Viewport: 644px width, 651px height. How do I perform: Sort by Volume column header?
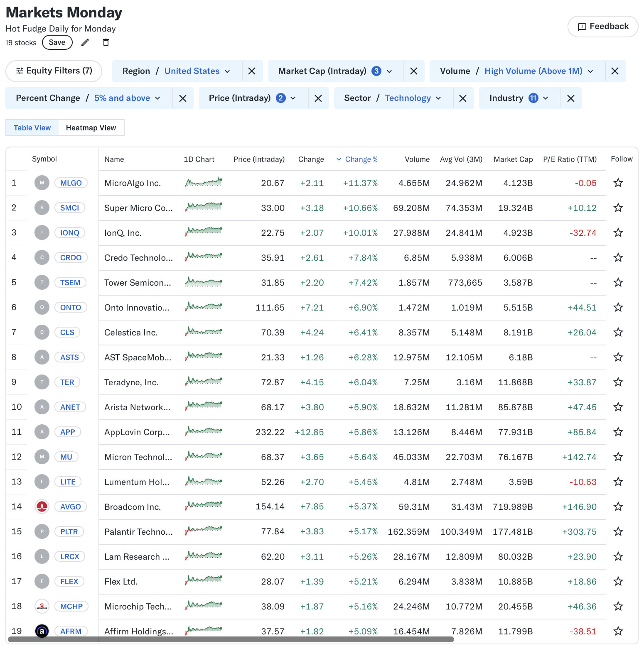tap(417, 159)
